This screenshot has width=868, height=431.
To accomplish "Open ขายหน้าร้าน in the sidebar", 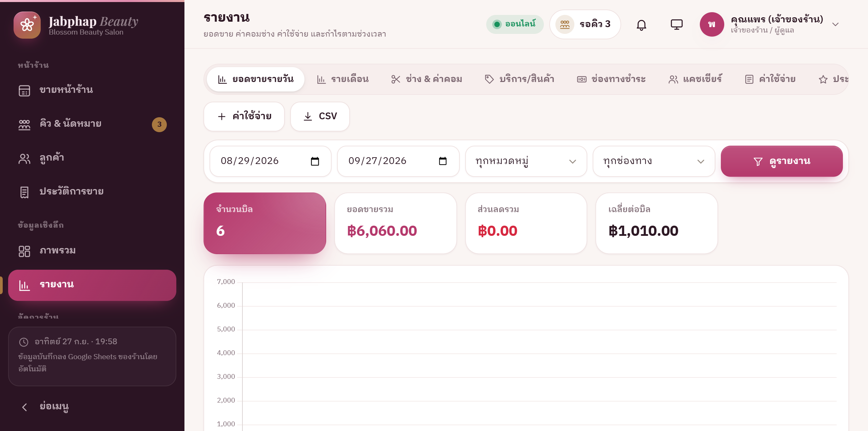I will pos(92,90).
